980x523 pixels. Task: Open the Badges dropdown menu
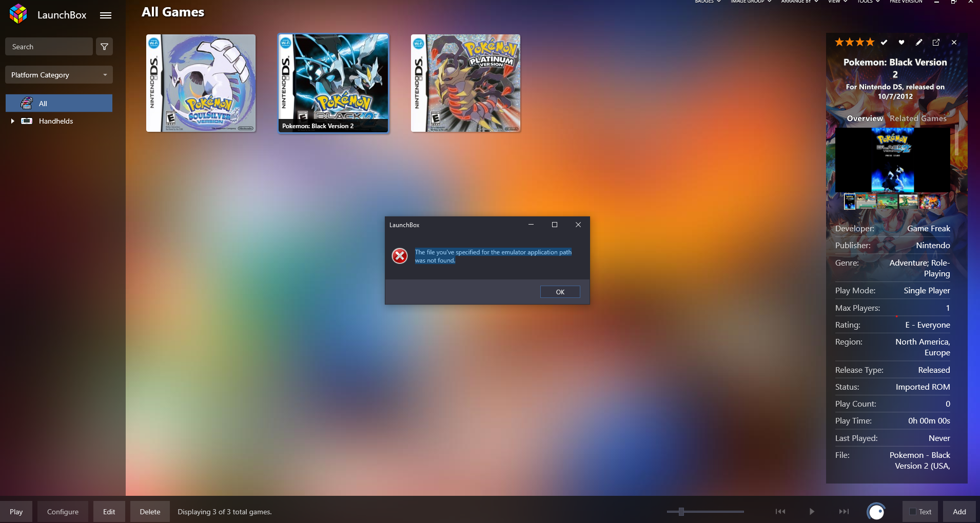[708, 2]
